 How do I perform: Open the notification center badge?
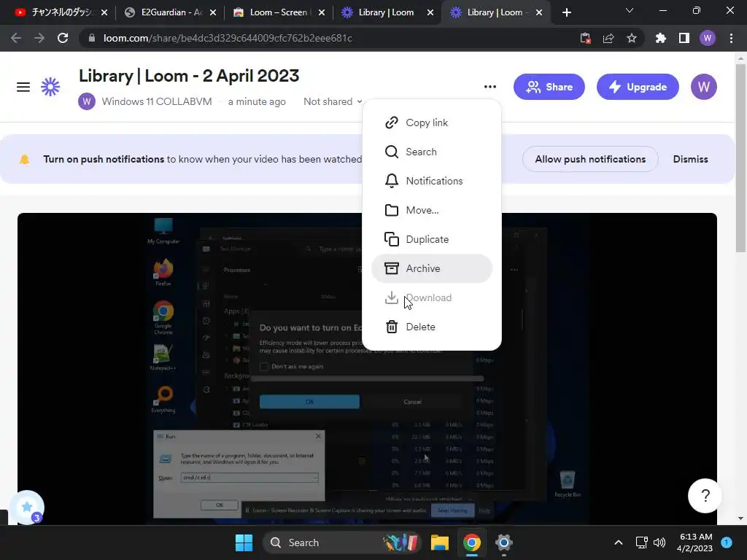[727, 542]
